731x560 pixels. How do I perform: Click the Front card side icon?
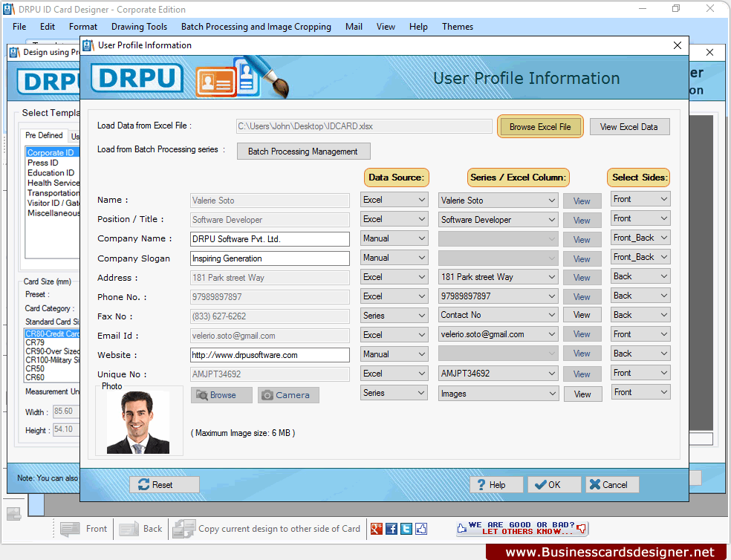pyautogui.click(x=70, y=529)
